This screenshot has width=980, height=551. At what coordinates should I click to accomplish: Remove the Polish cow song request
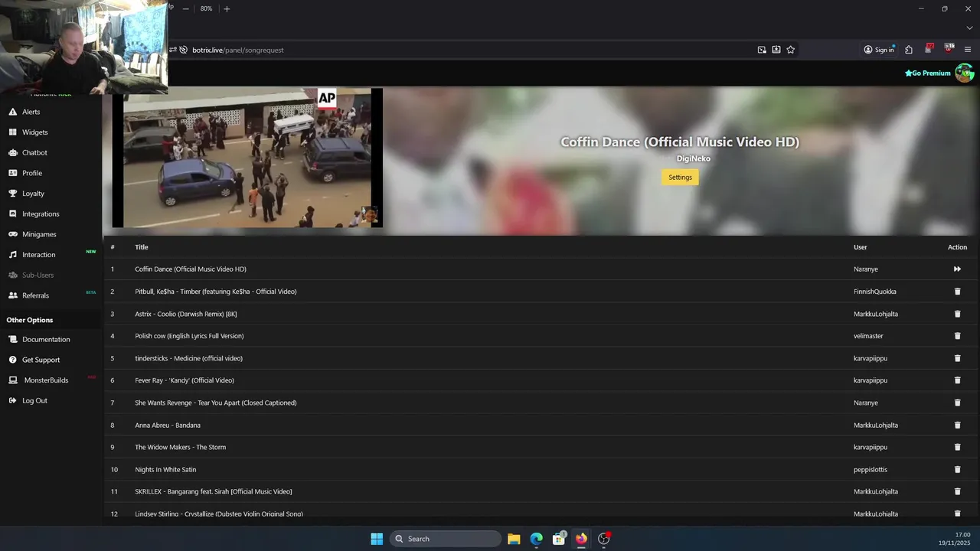point(957,336)
